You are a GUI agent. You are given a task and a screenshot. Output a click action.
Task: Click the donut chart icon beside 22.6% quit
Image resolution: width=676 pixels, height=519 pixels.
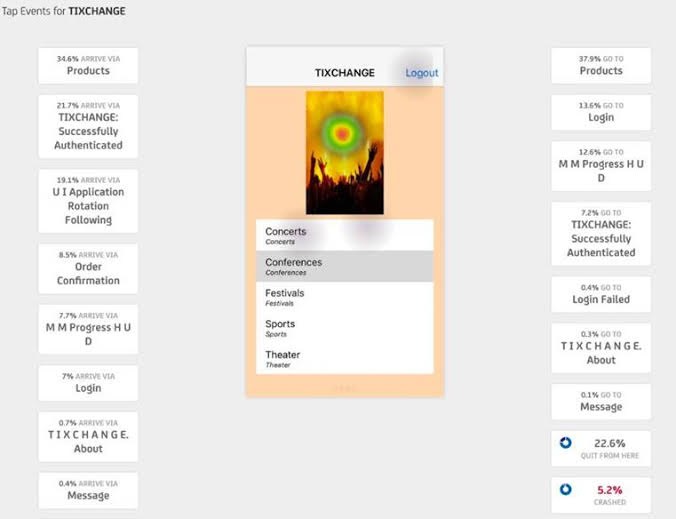565,443
